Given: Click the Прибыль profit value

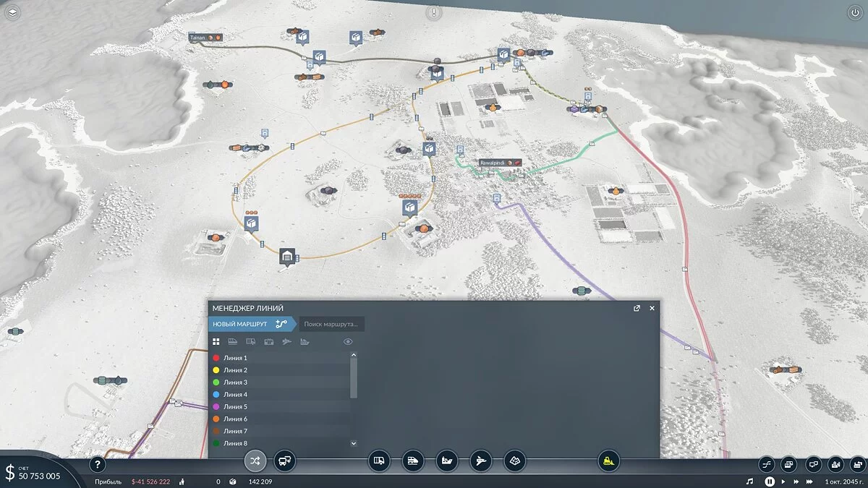Looking at the screenshot, I should tap(150, 481).
